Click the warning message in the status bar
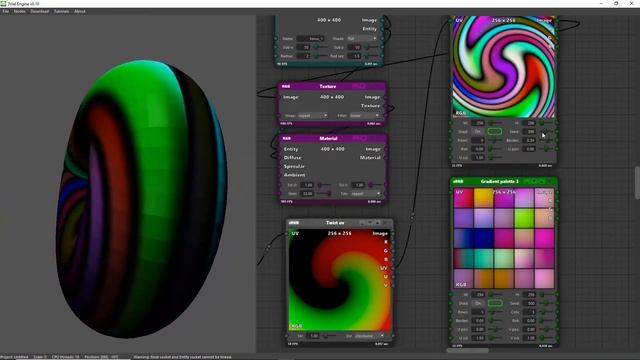The width and height of the screenshot is (640, 360). (x=182, y=357)
